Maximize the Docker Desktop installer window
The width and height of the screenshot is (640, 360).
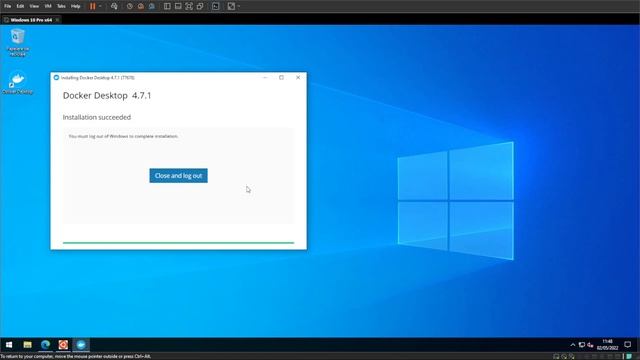coord(281,77)
